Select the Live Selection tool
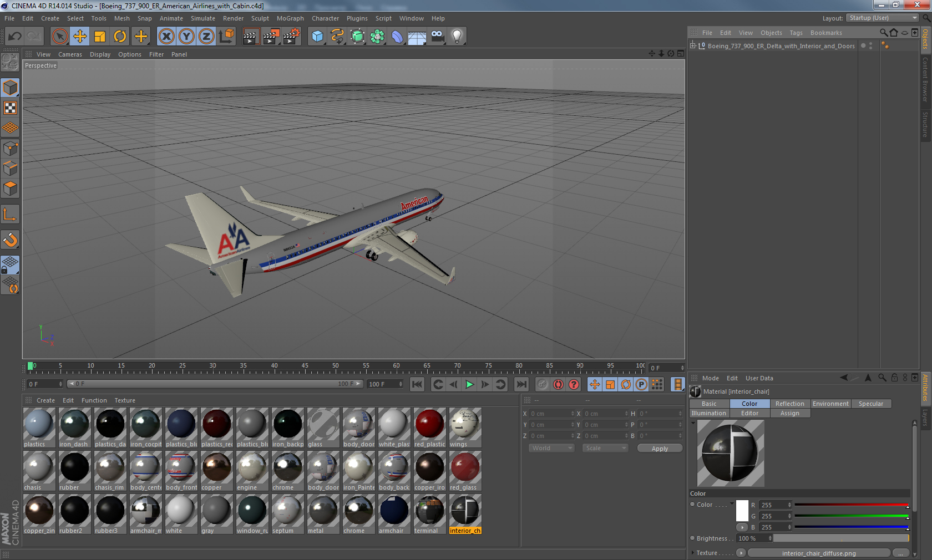Viewport: 932px width, 560px height. (59, 37)
